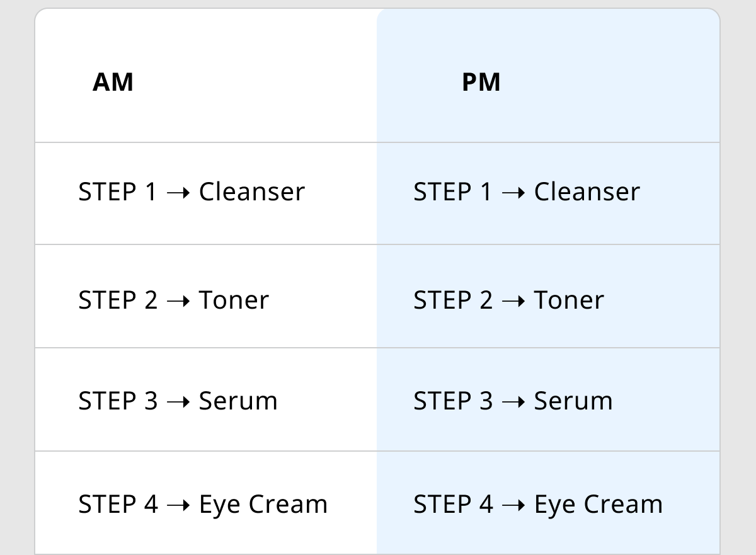This screenshot has height=555, width=756.
Task: Click the arrow in AM Step 2 row
Action: click(x=178, y=301)
